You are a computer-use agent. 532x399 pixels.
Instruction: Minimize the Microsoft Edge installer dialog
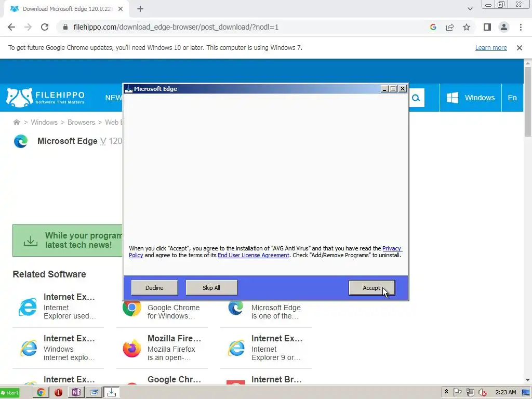coord(384,89)
